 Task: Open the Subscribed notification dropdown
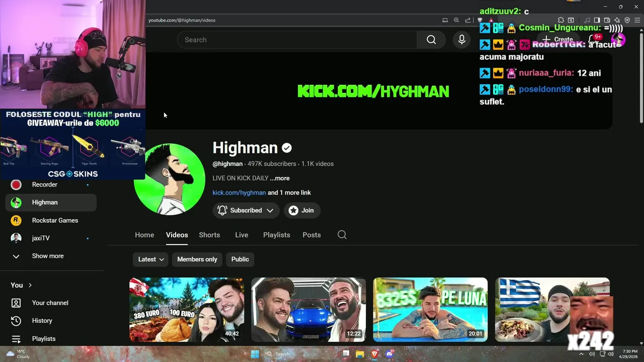[246, 210]
